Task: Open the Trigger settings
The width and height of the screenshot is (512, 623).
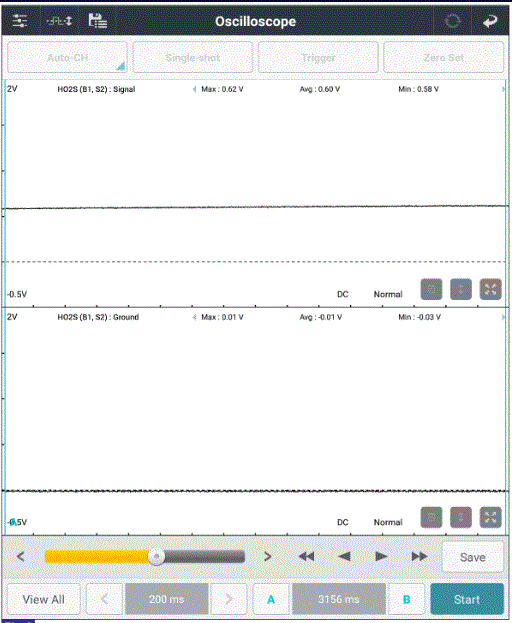Action: click(318, 58)
